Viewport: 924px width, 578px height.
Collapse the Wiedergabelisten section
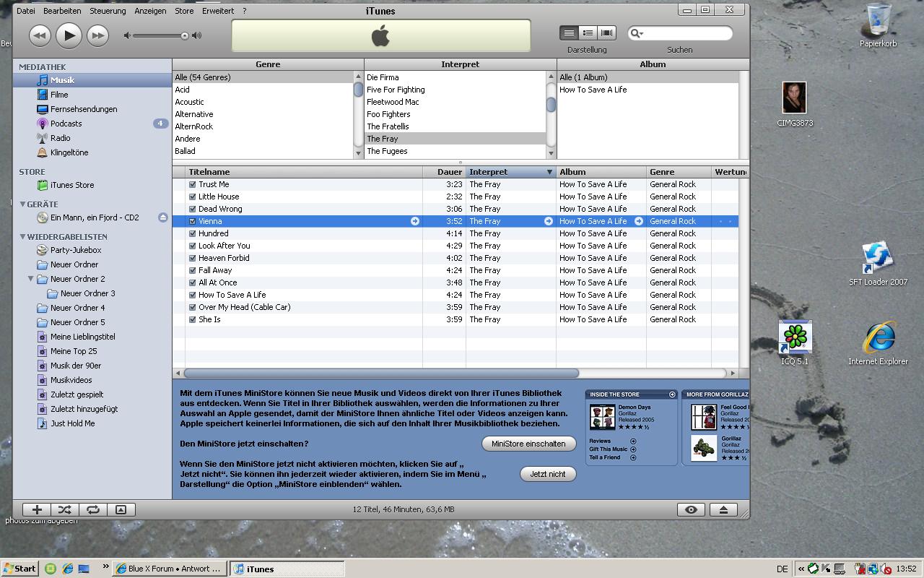[x=22, y=237]
